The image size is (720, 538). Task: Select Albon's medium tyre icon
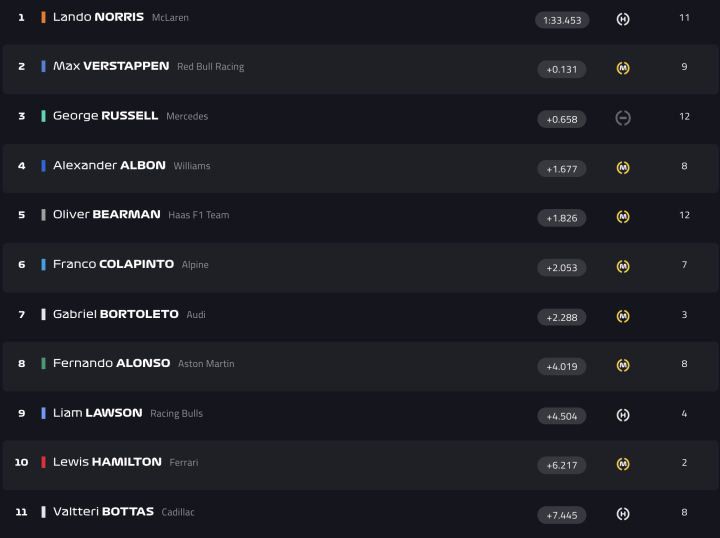click(x=623, y=167)
